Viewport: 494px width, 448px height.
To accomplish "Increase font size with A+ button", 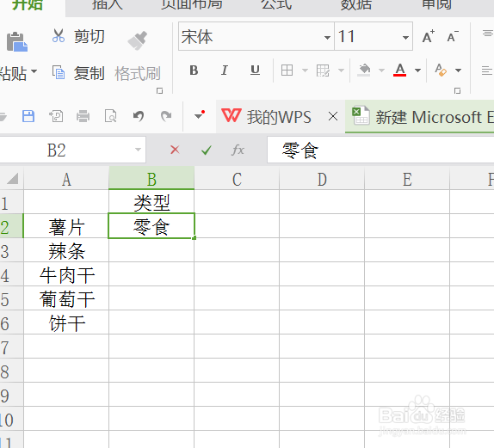I will [x=428, y=36].
